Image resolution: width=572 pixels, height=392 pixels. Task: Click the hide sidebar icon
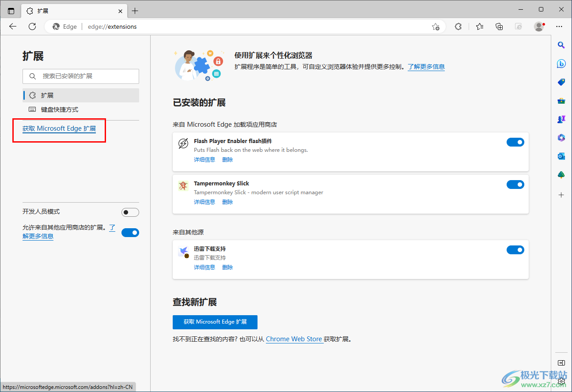[x=561, y=363]
